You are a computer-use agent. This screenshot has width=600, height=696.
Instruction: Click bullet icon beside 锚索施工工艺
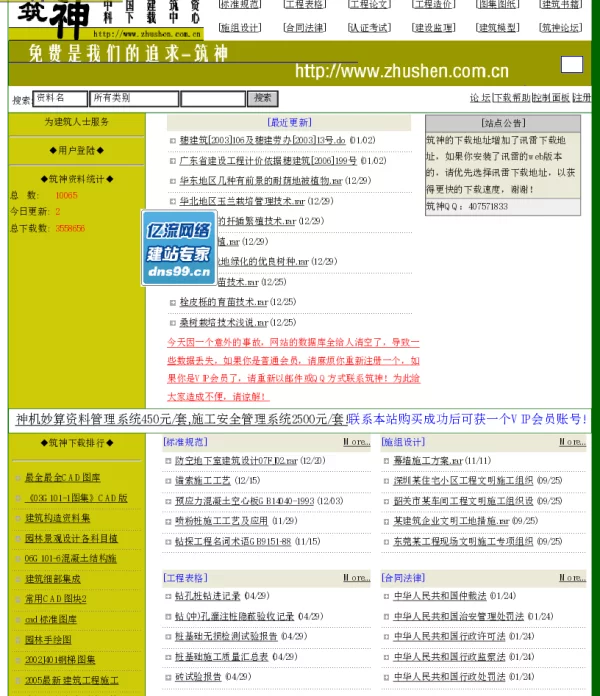pyautogui.click(x=168, y=481)
